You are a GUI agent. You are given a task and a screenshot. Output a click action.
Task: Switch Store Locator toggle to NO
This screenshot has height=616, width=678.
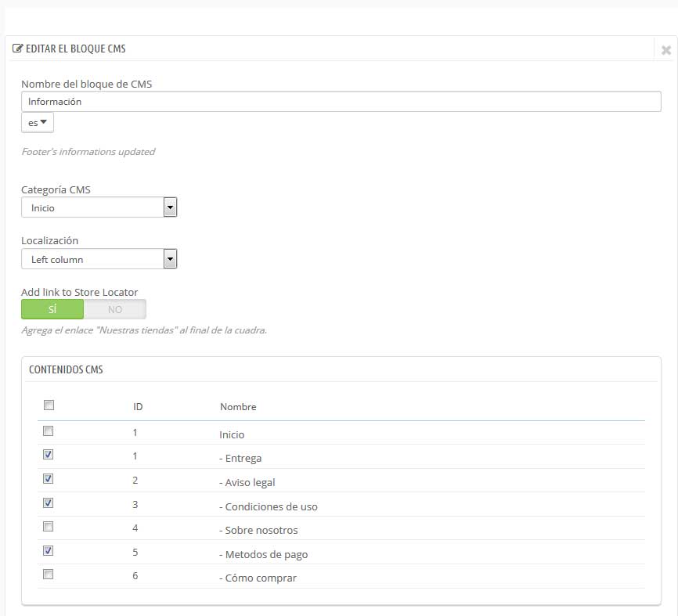[x=115, y=309]
